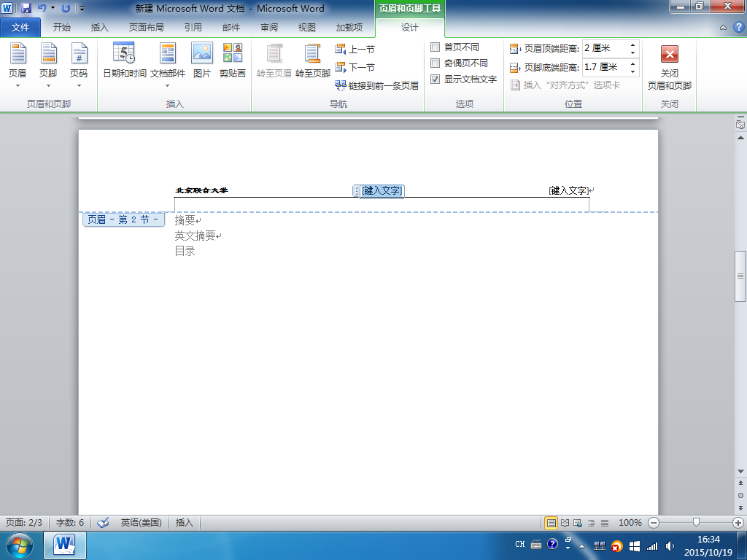Click 页面: 2/3 in status bar
The height and width of the screenshot is (560, 747).
24,523
